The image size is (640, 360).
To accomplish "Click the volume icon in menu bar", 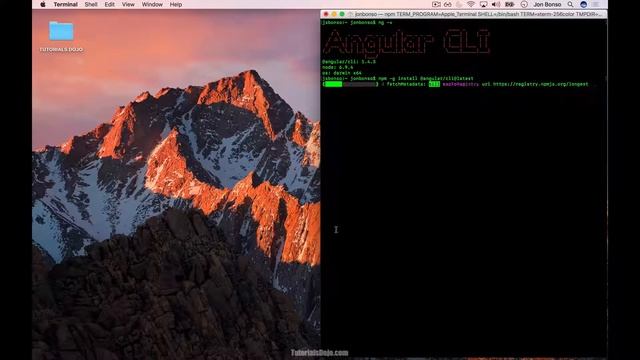I will click(x=496, y=4).
